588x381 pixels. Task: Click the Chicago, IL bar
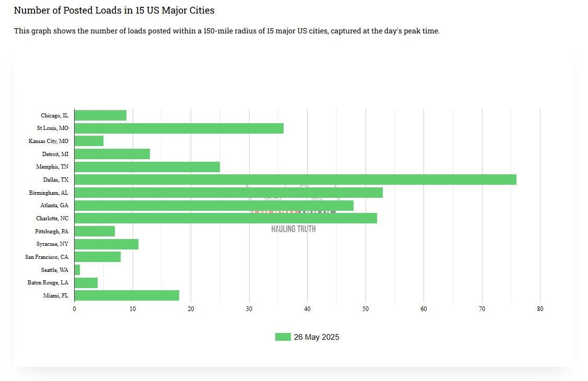click(100, 115)
